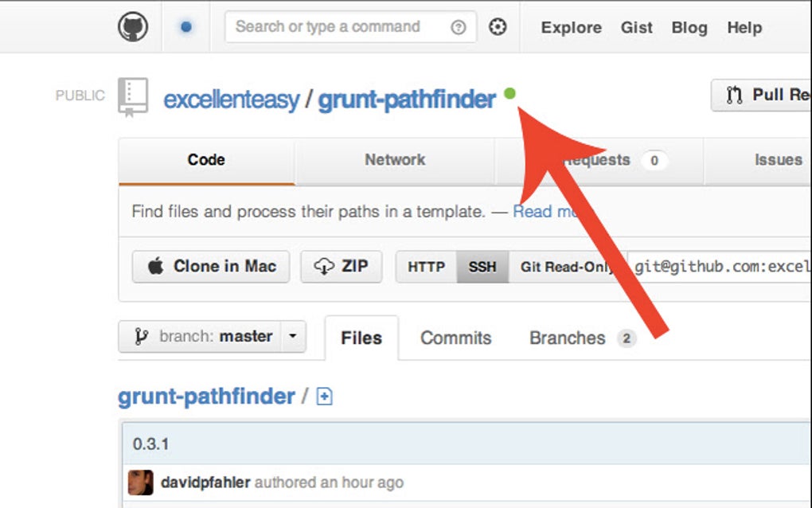The height and width of the screenshot is (508, 812).
Task: Select the Code tab
Action: 205,159
